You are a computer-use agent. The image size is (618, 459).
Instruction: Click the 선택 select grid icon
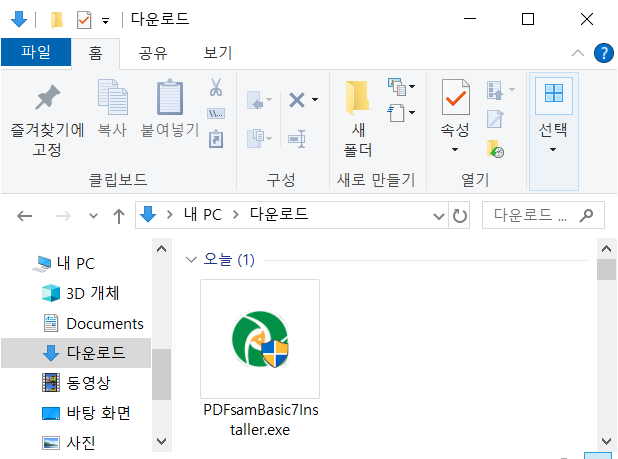click(x=553, y=93)
